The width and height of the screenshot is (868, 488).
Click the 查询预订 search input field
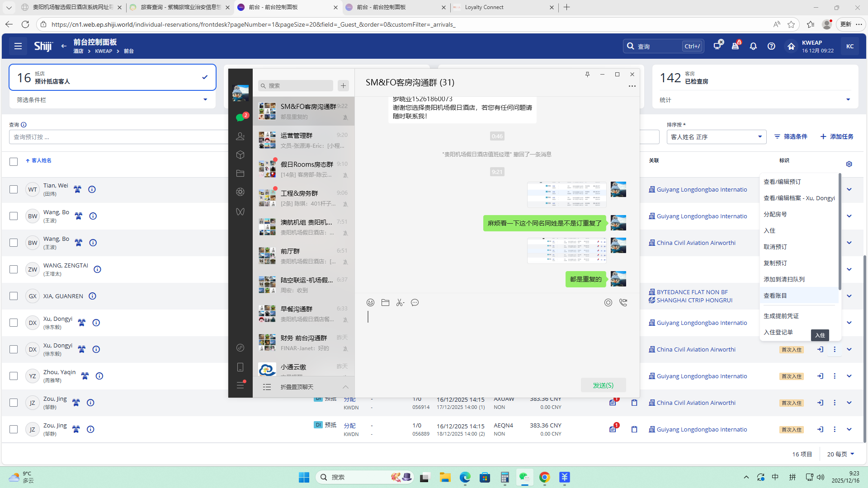(118, 137)
